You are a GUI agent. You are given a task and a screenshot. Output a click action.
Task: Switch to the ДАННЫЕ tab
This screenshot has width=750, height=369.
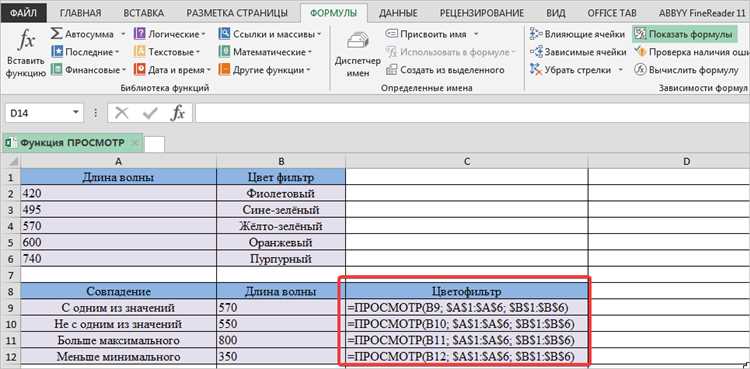(x=398, y=13)
